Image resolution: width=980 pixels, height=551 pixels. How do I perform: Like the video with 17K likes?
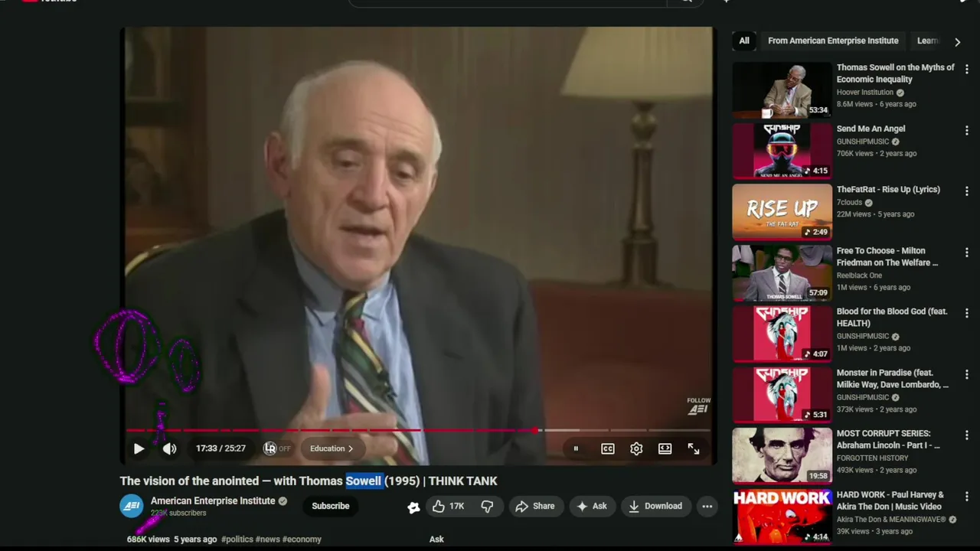pos(449,506)
